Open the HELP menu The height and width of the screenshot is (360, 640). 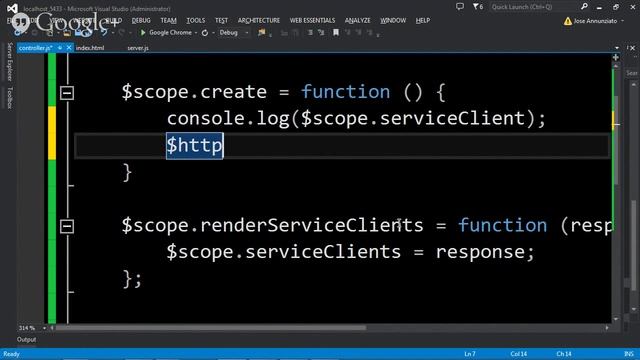pos(422,20)
